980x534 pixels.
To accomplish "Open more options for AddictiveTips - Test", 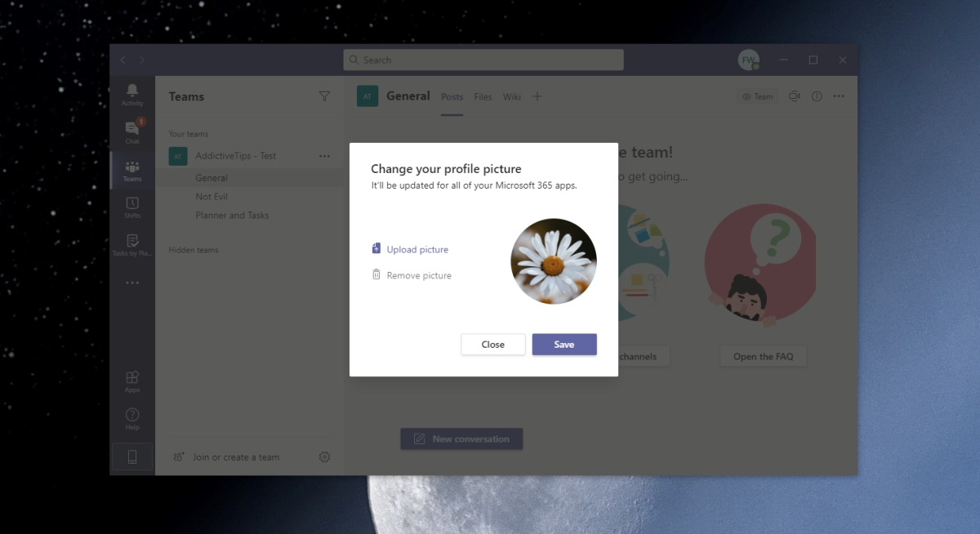I will 325,156.
